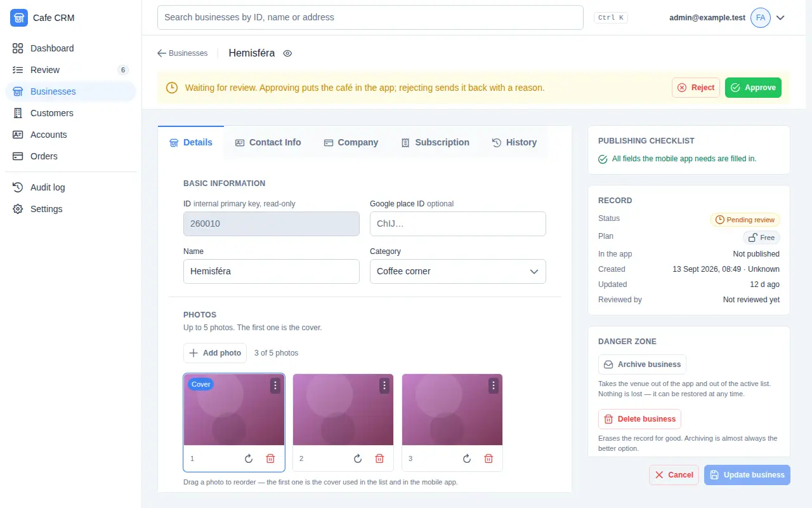Image resolution: width=812 pixels, height=508 pixels.
Task: Rotate photo 1 with the rotate icon
Action: (x=249, y=458)
